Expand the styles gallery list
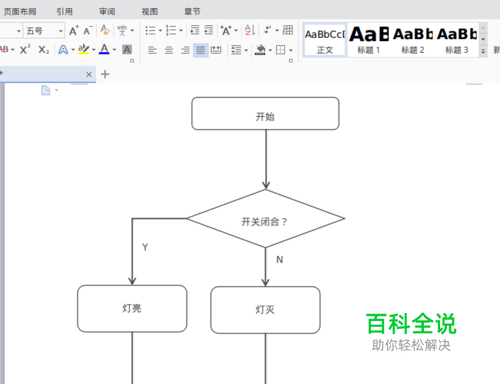 (x=483, y=52)
